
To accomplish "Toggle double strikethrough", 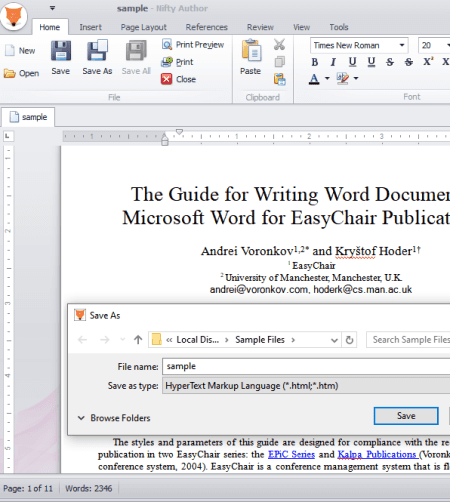I will pos(409,62).
